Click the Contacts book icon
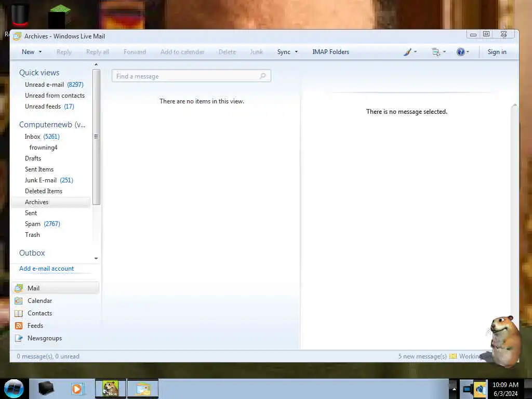Viewport: 532px width, 399px height. pos(19,313)
